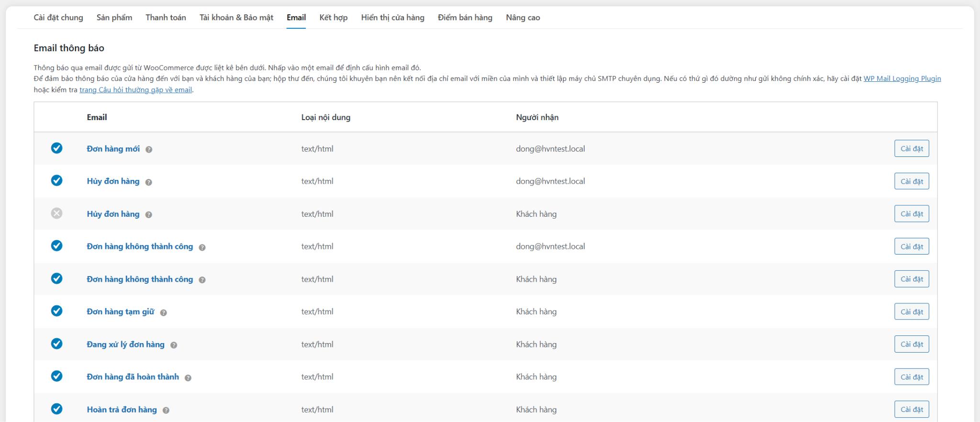
Task: Click help icon beside Hoàn trả đơn hàng
Action: point(166,410)
